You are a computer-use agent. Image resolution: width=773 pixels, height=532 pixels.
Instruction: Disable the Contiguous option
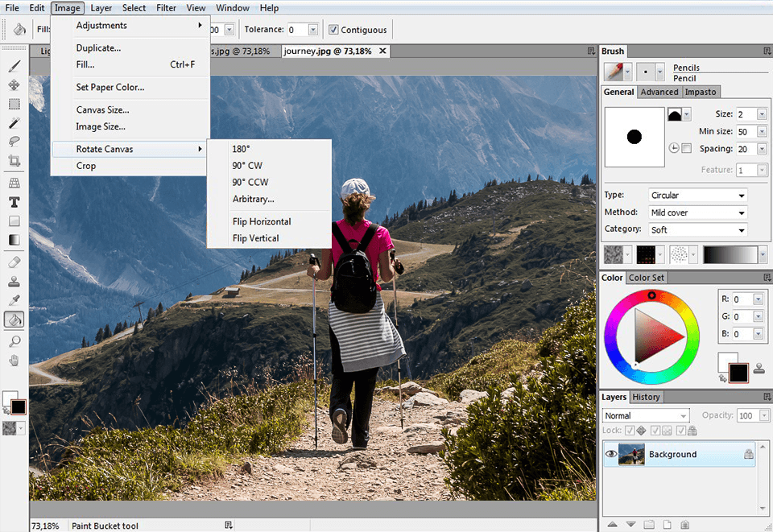(333, 29)
